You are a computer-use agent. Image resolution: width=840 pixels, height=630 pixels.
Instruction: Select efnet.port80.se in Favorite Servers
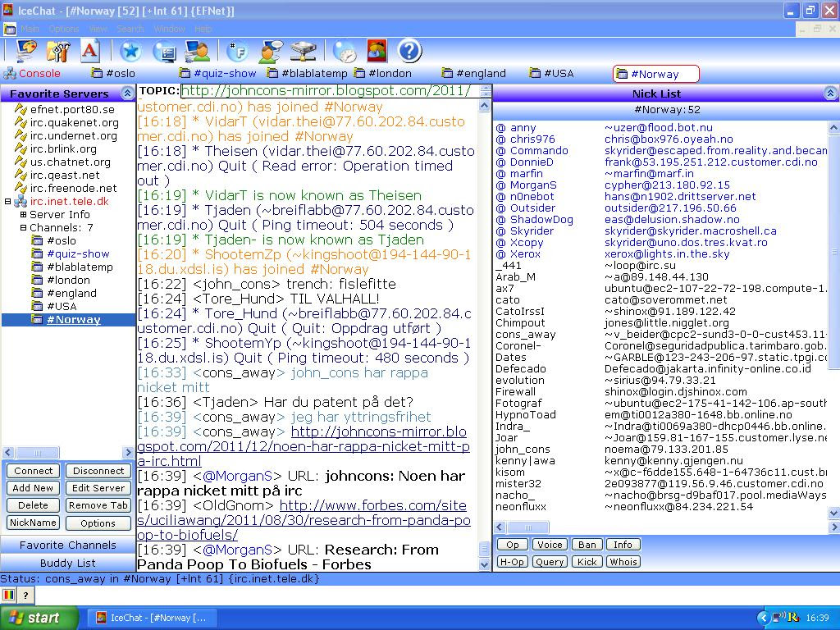coord(72,109)
